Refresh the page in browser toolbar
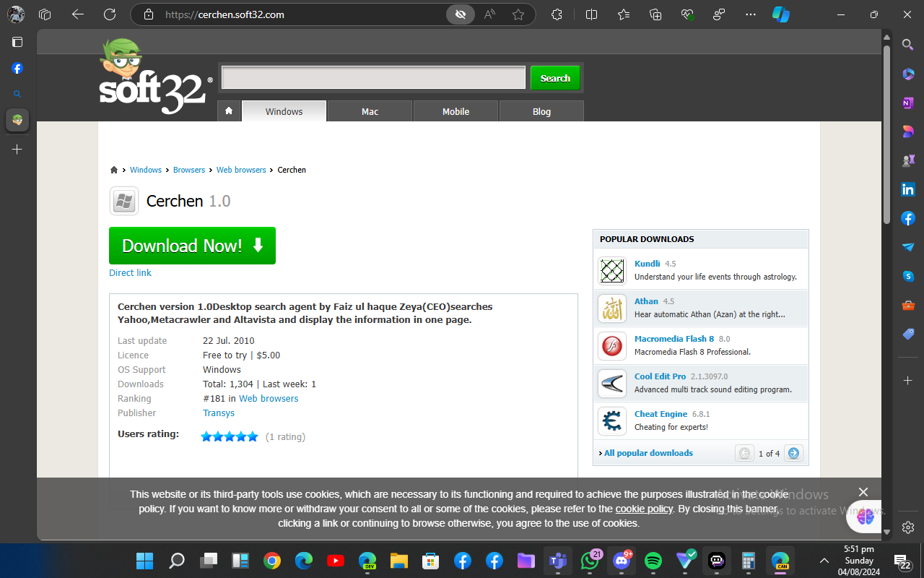Viewport: 924px width, 578px height. (x=110, y=14)
